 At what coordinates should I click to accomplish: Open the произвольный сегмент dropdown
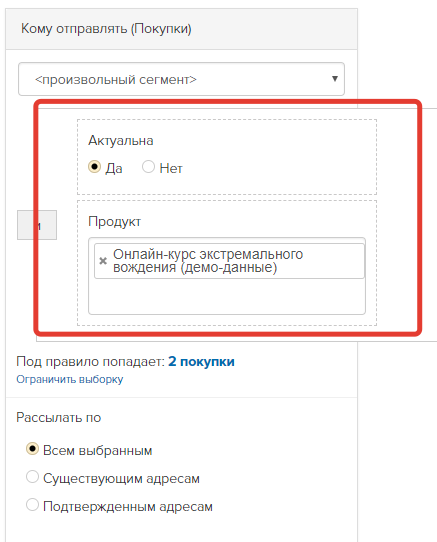pos(182,79)
